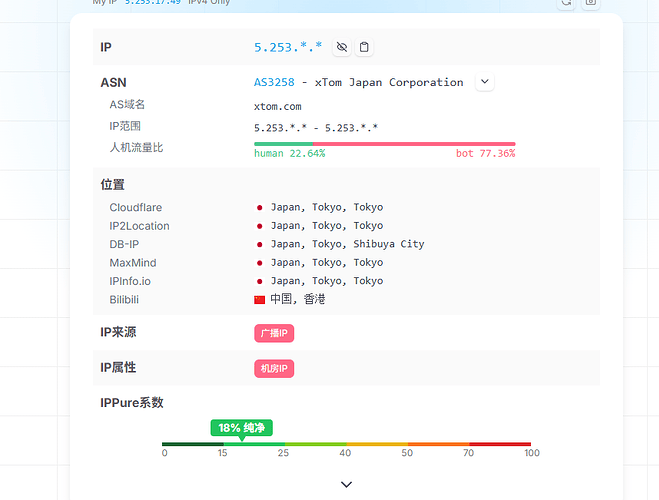659x500 pixels.
Task: Click the xTom Japan Corporation name
Action: [389, 82]
